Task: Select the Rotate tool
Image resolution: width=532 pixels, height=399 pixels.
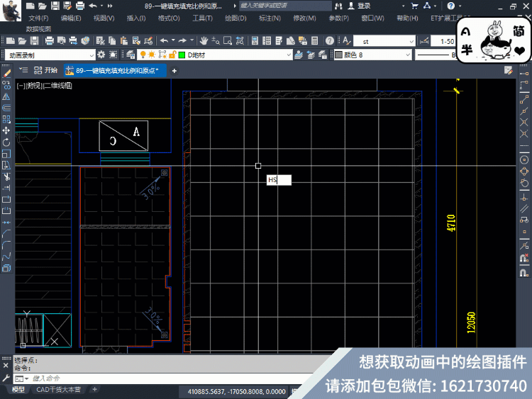Action: 6,142
